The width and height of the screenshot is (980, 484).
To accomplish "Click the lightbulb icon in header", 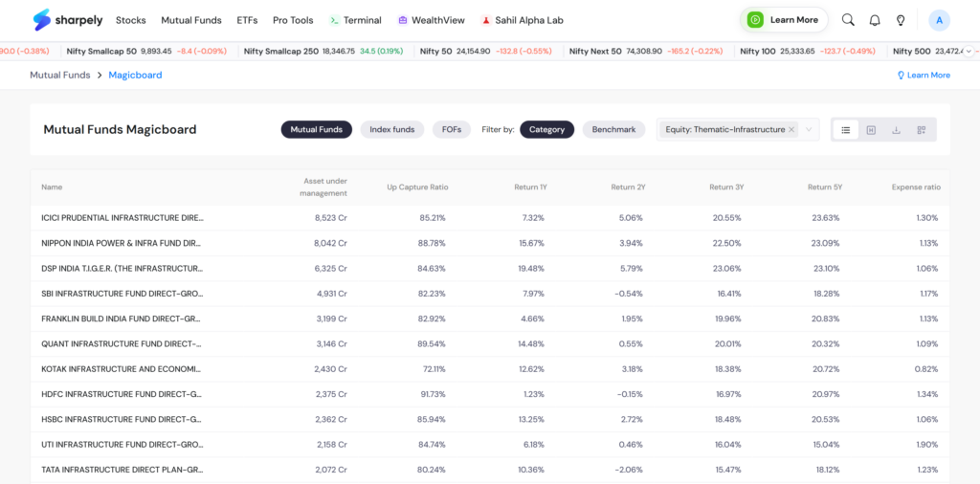I will pos(901,20).
